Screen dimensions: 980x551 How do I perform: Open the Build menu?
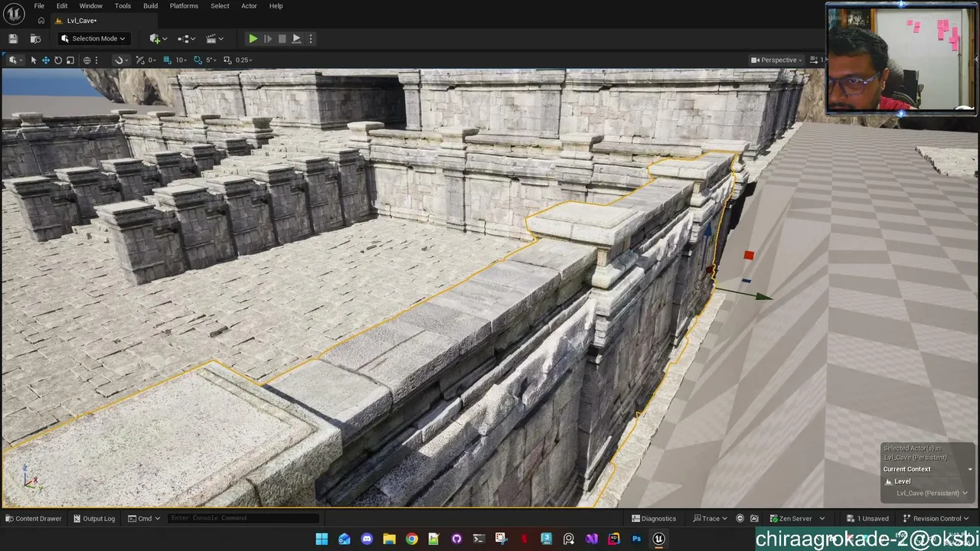[x=150, y=6]
